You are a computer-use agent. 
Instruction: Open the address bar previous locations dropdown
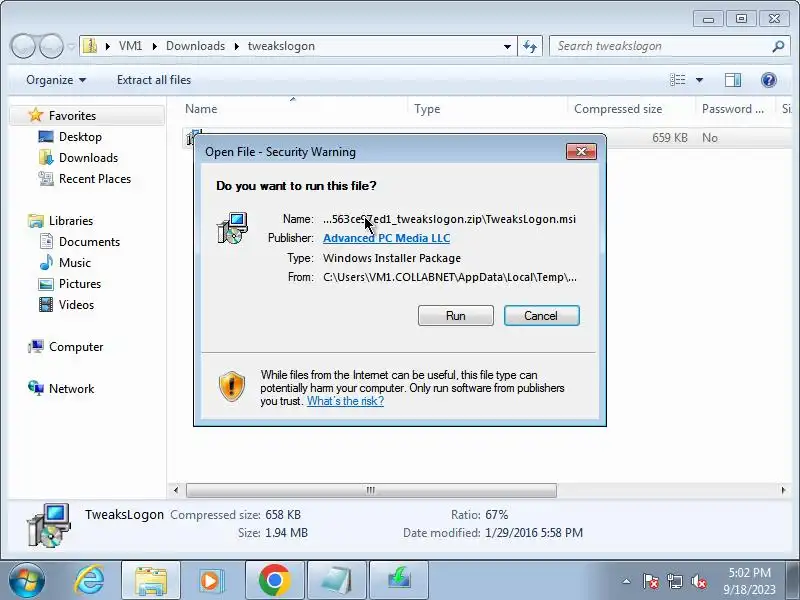tap(507, 46)
